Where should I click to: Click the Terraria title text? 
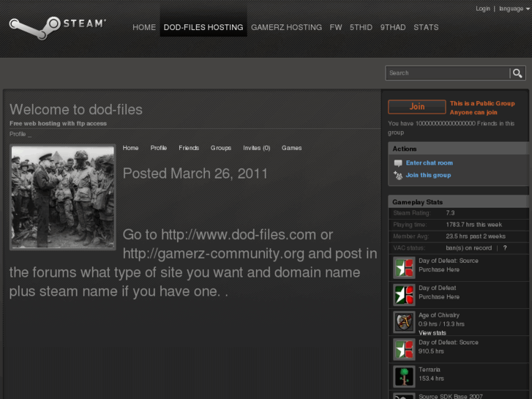point(430,370)
